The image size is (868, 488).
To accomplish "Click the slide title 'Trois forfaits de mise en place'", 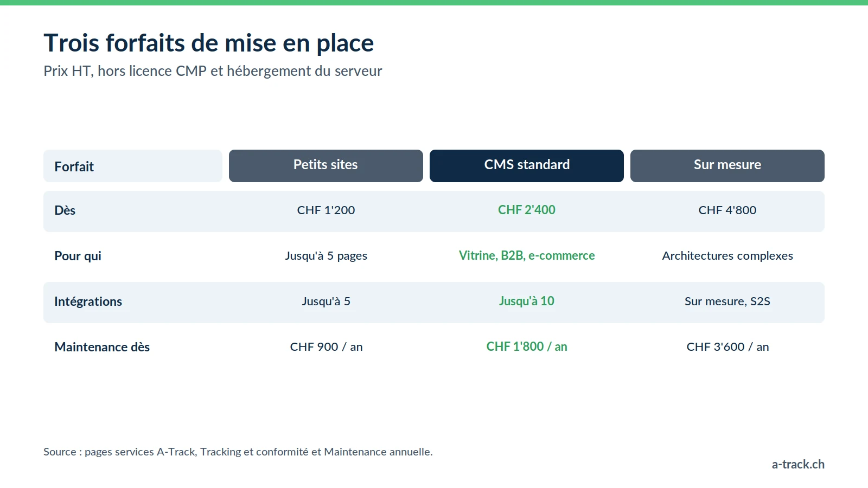I will tap(209, 43).
